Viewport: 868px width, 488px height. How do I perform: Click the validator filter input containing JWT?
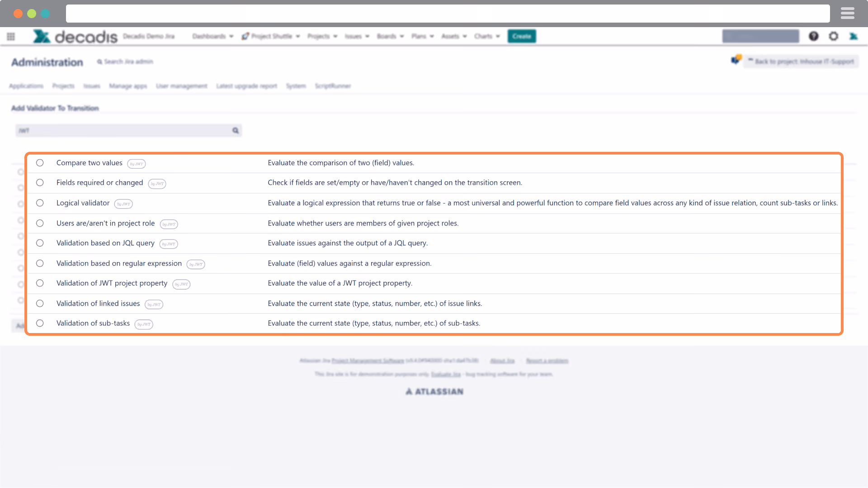pos(128,131)
